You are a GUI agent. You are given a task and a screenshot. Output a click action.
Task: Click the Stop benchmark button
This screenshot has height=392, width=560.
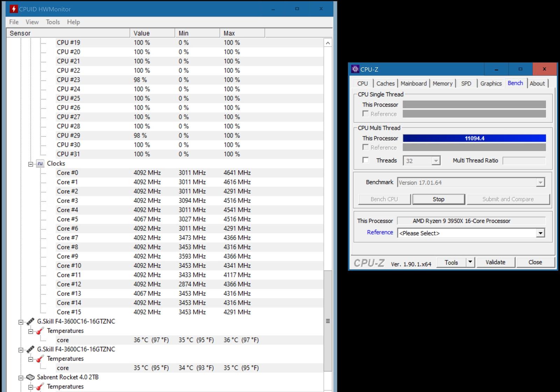(439, 199)
